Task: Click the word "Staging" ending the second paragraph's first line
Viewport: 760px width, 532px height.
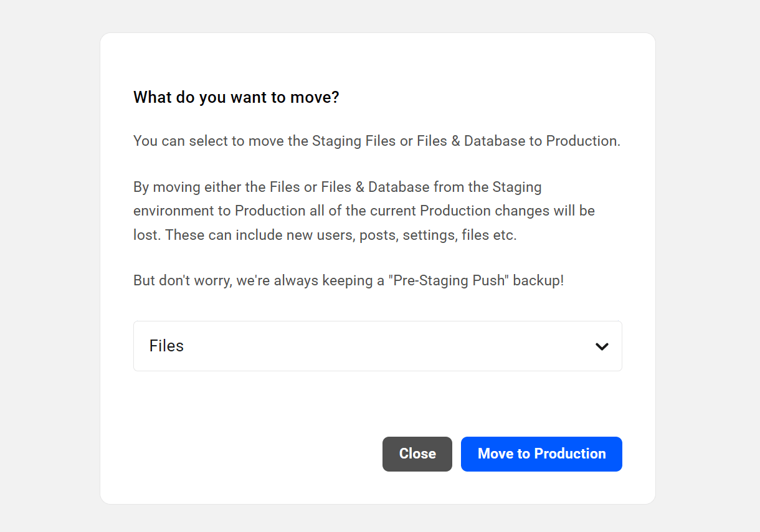Action: point(517,187)
